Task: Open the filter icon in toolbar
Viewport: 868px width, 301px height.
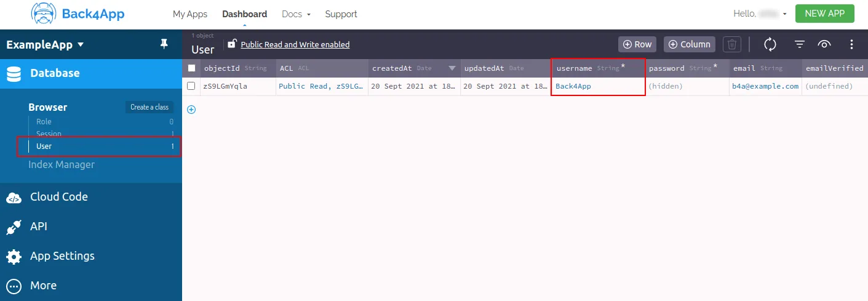Action: [x=799, y=44]
